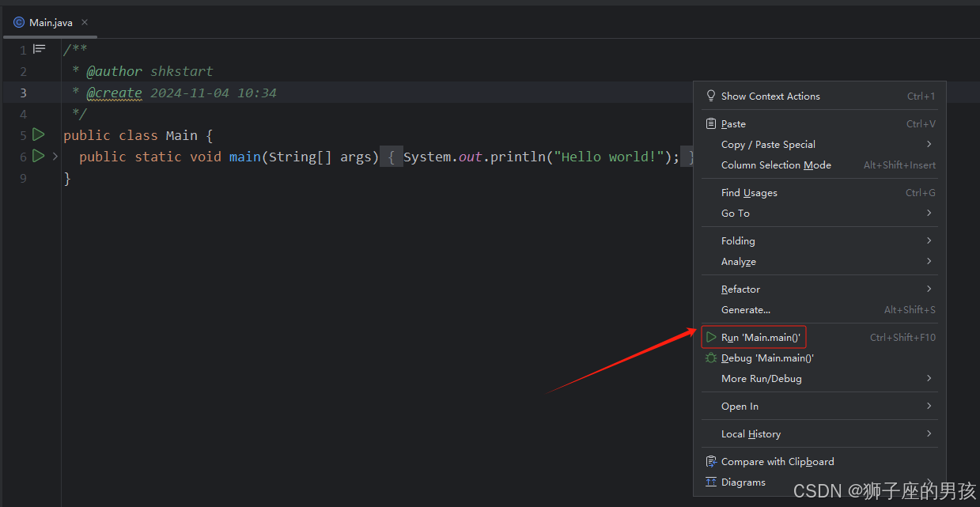Click the Compare with Clipboard icon

711,461
